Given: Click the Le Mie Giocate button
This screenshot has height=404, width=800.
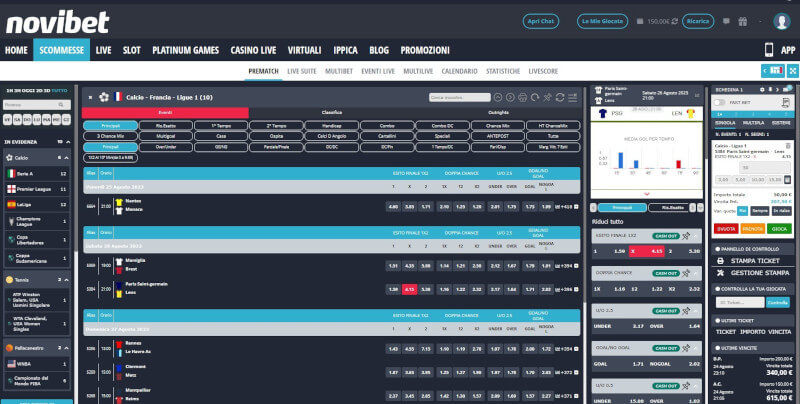Looking at the screenshot, I should pos(599,21).
